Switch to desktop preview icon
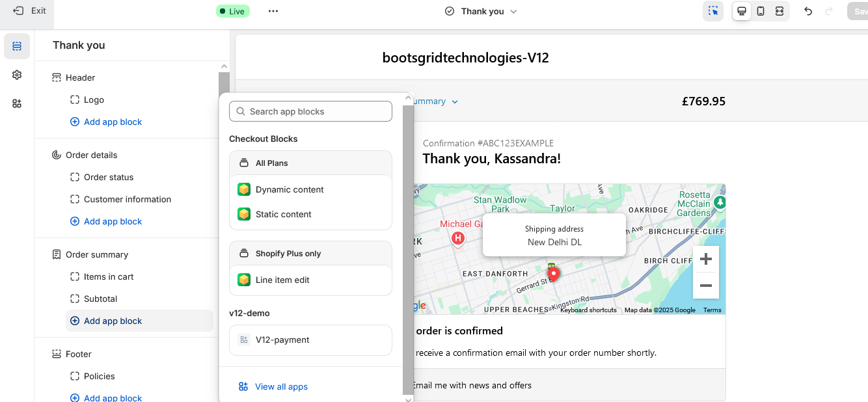 [741, 11]
